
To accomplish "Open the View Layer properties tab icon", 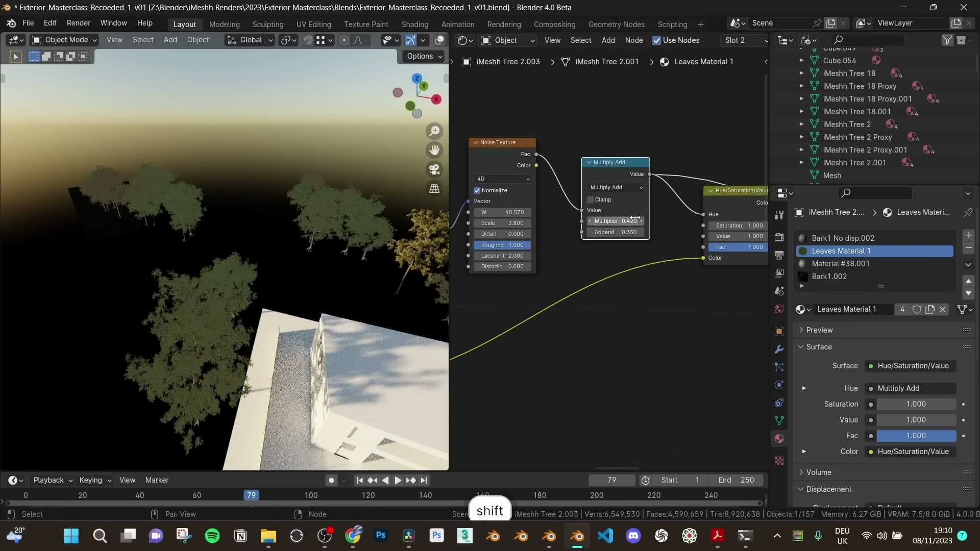I will 779,273.
